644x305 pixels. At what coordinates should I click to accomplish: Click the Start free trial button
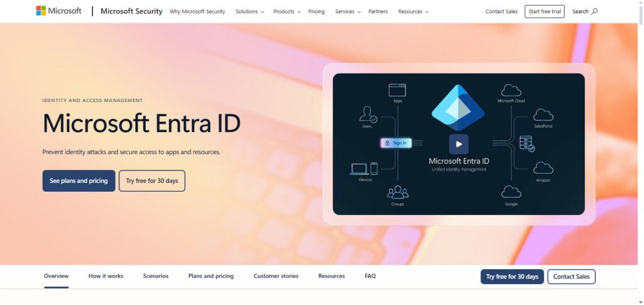pyautogui.click(x=545, y=11)
